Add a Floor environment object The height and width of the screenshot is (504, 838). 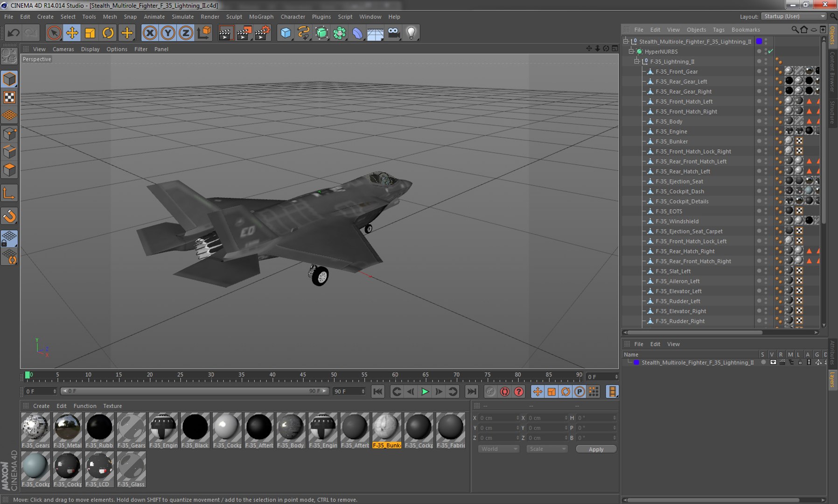[x=375, y=33]
